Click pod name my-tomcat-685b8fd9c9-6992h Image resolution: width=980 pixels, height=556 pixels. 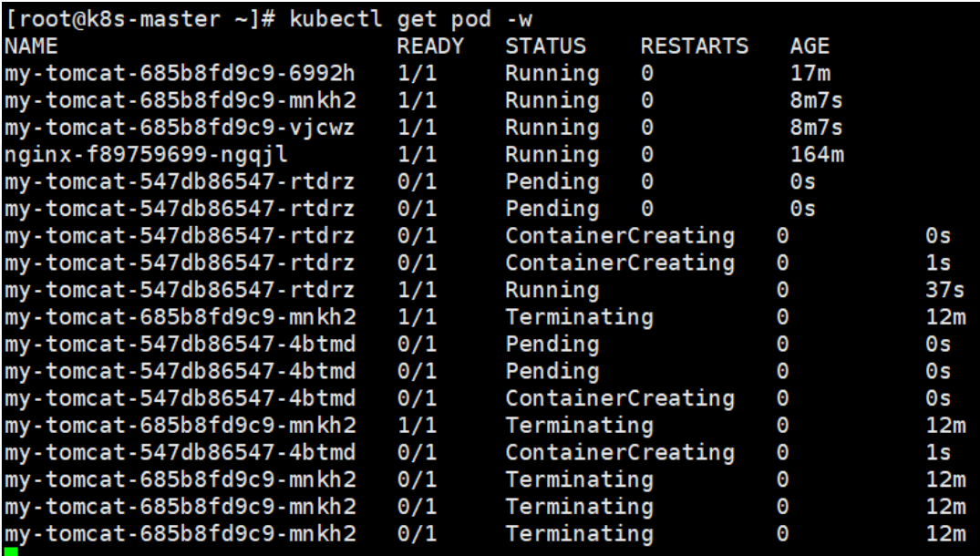(180, 74)
